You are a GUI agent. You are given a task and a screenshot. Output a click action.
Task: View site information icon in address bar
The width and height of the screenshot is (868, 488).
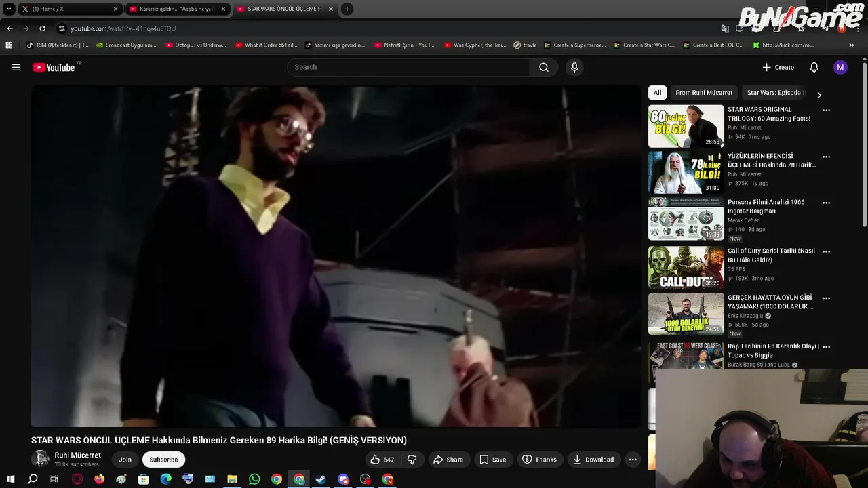[x=62, y=28]
